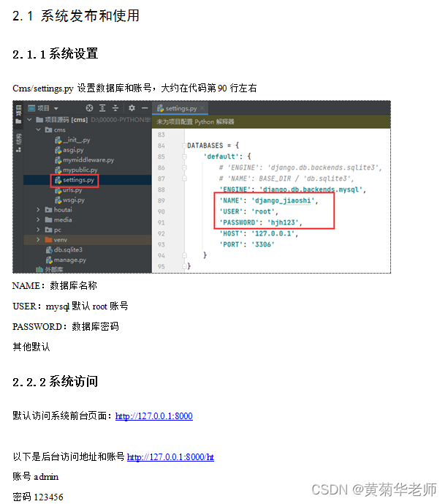
Task: Click the 密码 123456 line
Action: [x=38, y=497]
